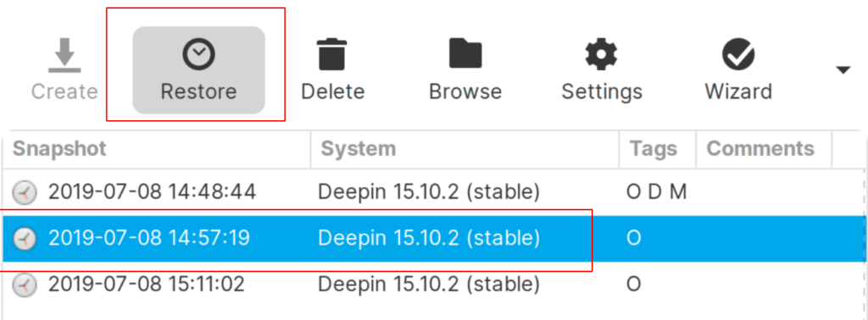This screenshot has height=320, width=868.
Task: Expand the toolbar overflow dropdown arrow
Action: click(843, 69)
